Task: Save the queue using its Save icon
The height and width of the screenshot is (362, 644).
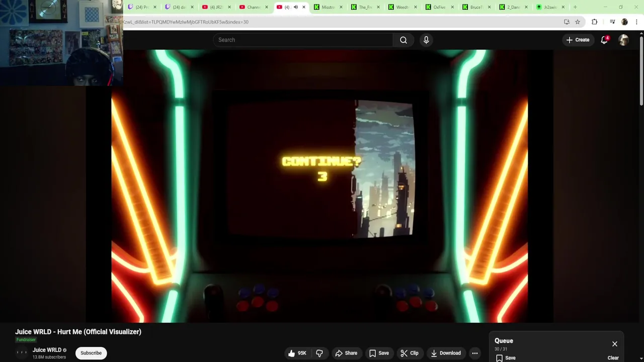Action: 505,358
